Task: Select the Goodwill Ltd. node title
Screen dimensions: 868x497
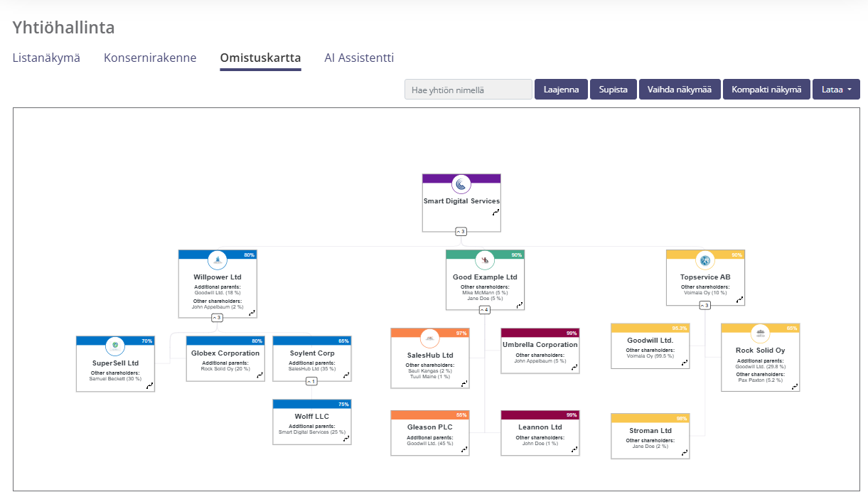Action: tap(650, 341)
